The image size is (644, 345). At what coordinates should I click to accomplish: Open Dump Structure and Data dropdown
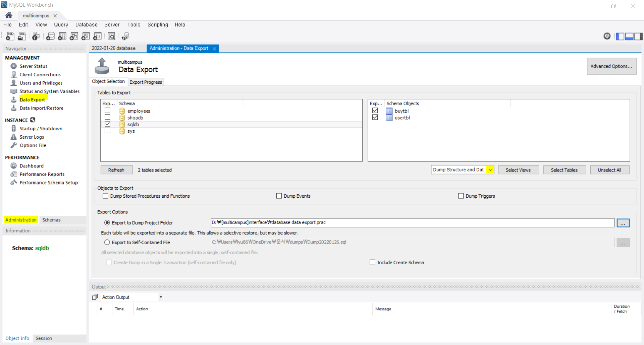point(490,170)
